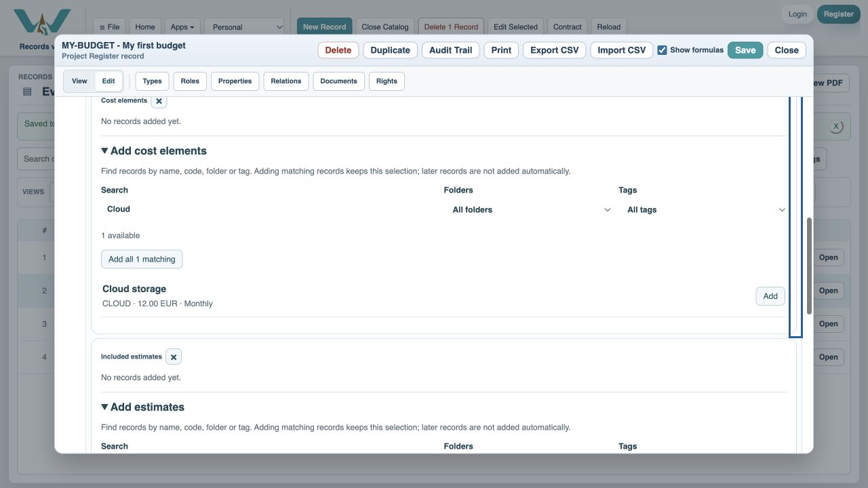Click the '1 available' count text
Viewport: 868px width, 488px height.
[121, 236]
